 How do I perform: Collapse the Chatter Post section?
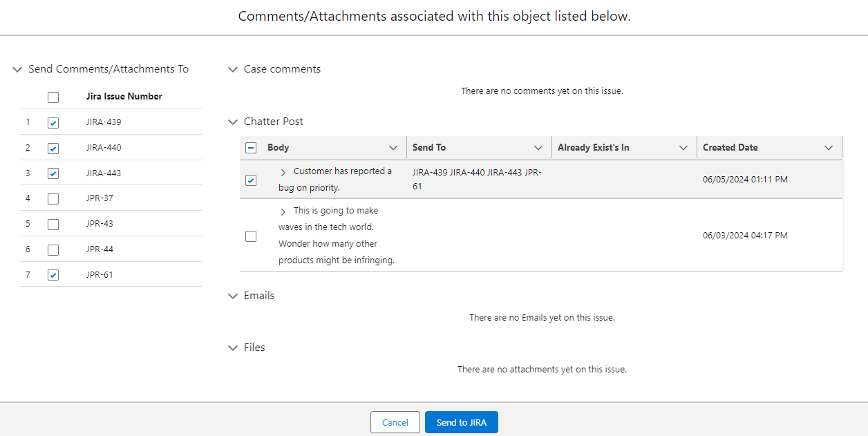[233, 122]
